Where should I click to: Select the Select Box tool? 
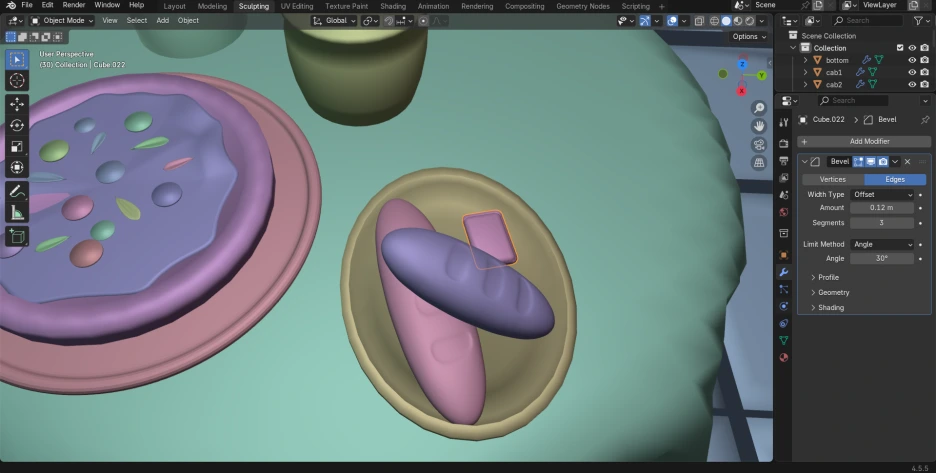pyautogui.click(x=17, y=60)
